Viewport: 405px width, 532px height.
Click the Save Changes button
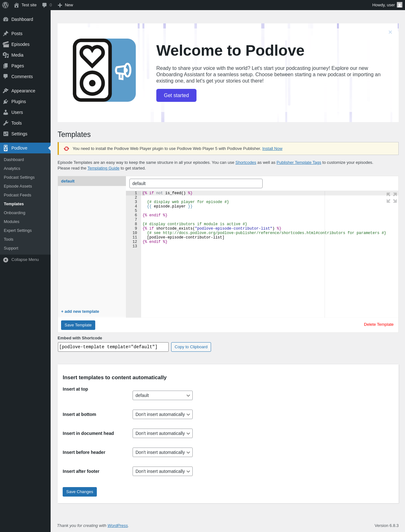[80, 492]
